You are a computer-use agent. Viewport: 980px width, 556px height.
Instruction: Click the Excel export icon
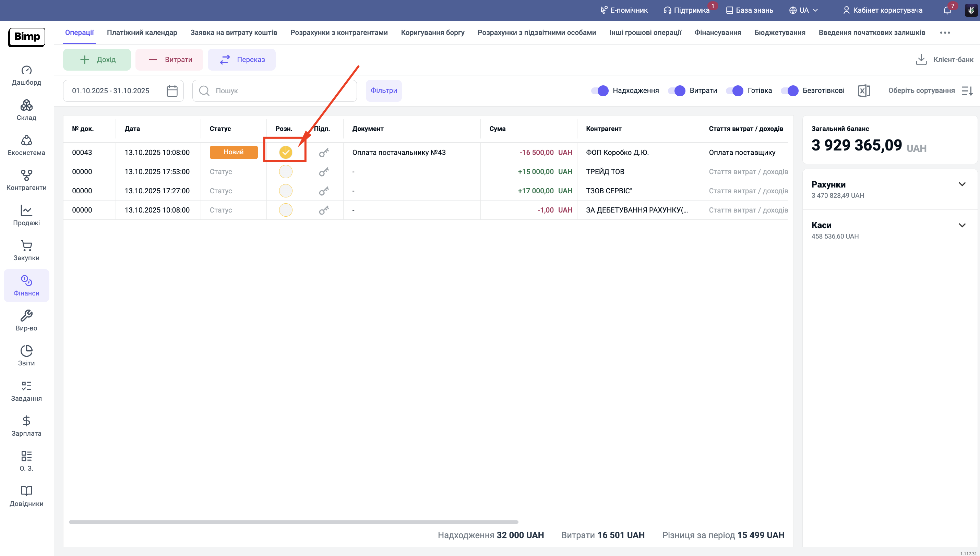coord(863,91)
